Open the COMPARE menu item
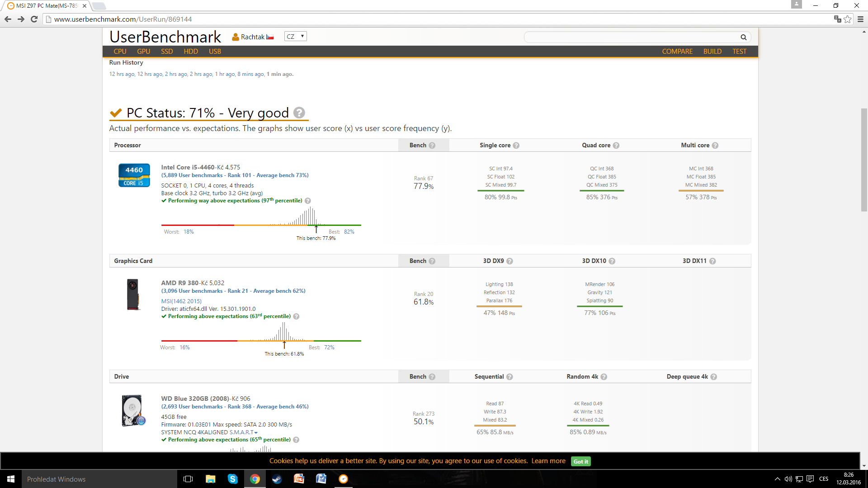868x488 pixels. 677,52
